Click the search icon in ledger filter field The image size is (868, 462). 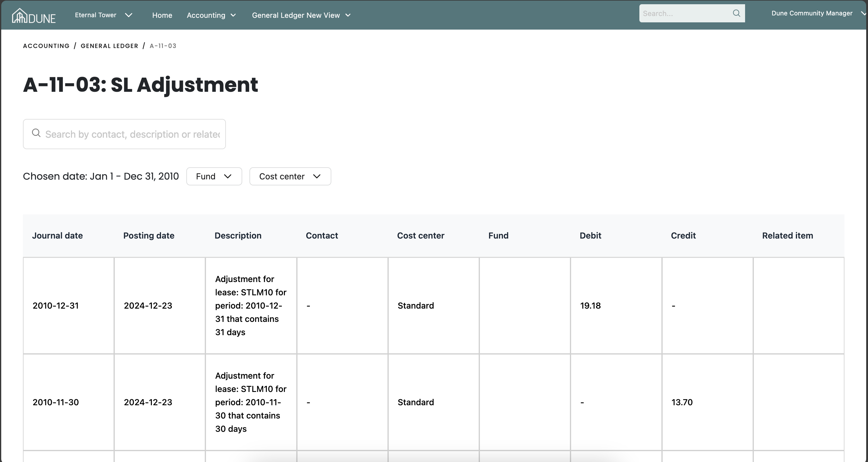point(36,133)
